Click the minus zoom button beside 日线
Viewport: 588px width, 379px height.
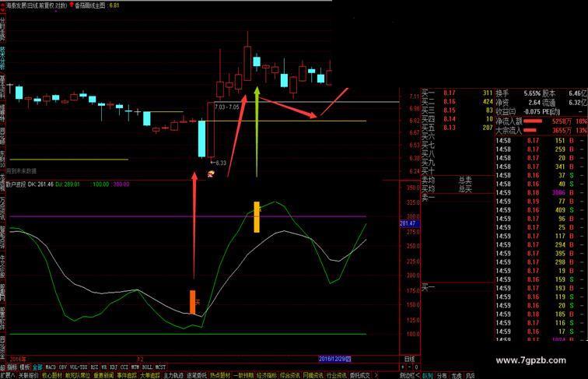tap(409, 367)
